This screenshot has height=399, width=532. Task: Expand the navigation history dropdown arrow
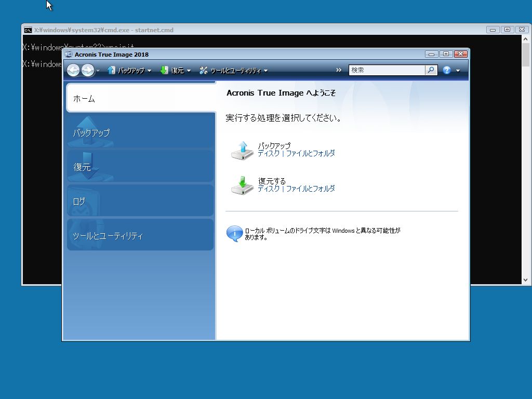point(98,71)
